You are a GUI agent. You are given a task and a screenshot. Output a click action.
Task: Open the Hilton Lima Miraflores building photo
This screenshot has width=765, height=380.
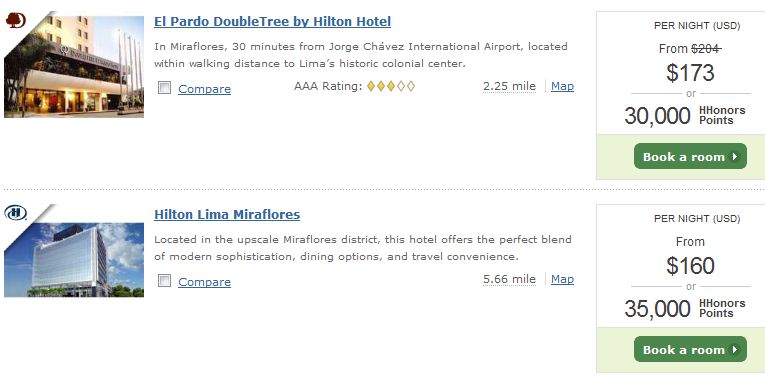[x=74, y=260]
